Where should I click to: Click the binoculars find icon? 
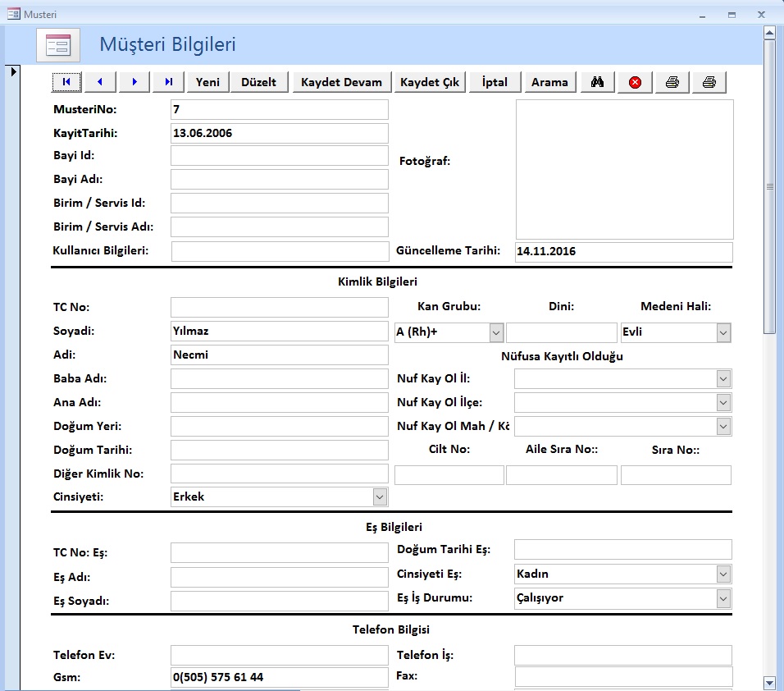[598, 82]
